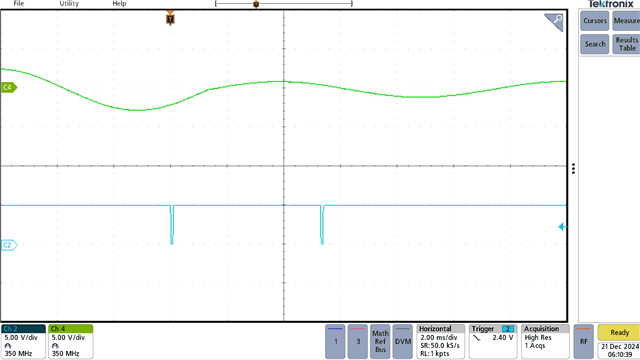Add channel 3 with the 3 button
Viewport: 640px width, 360px height.
click(358, 342)
